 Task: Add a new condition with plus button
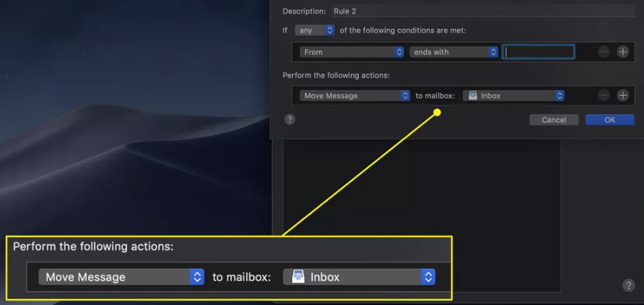623,52
